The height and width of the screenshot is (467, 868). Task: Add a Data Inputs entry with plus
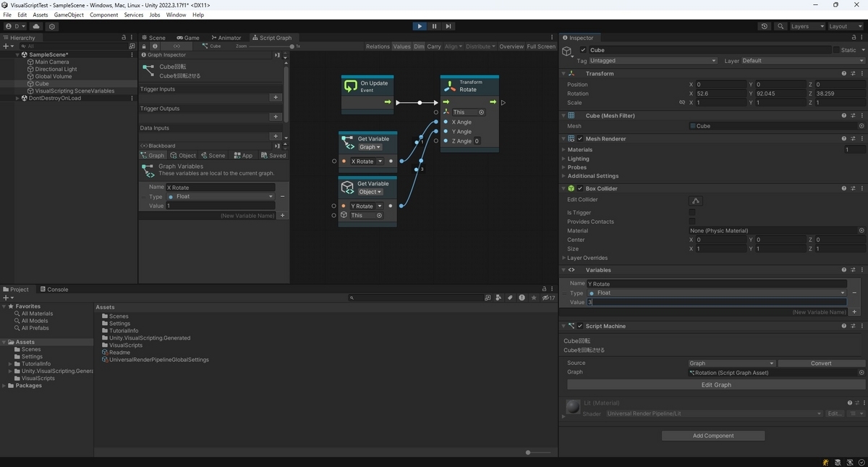(x=276, y=136)
